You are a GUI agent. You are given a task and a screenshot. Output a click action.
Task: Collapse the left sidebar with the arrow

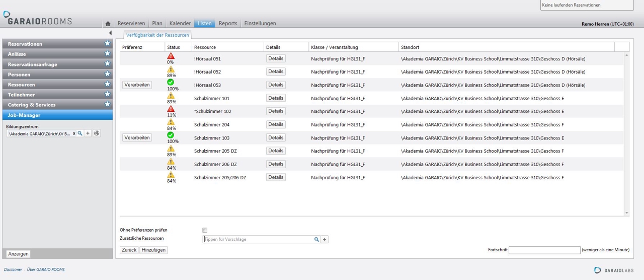pos(110,33)
